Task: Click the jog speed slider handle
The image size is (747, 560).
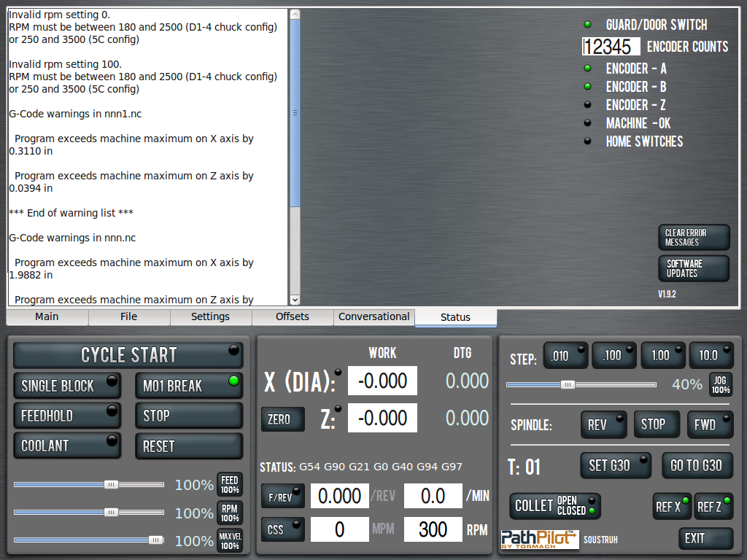Action: click(x=568, y=384)
